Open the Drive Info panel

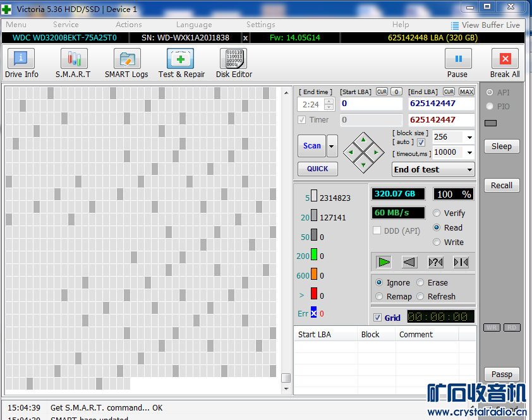click(x=21, y=63)
